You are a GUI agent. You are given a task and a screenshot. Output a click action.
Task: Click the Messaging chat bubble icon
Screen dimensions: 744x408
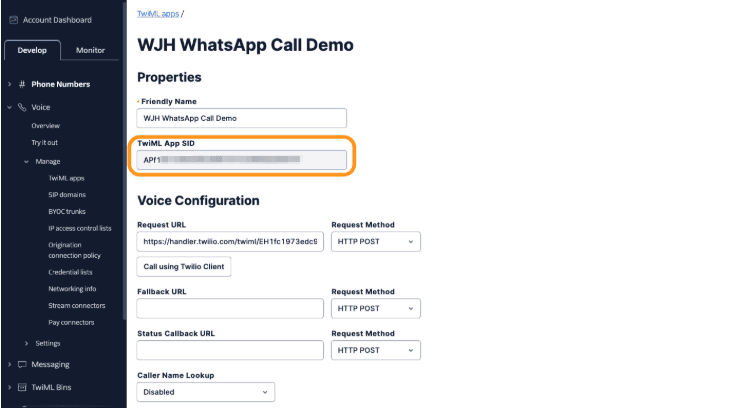[x=22, y=365]
